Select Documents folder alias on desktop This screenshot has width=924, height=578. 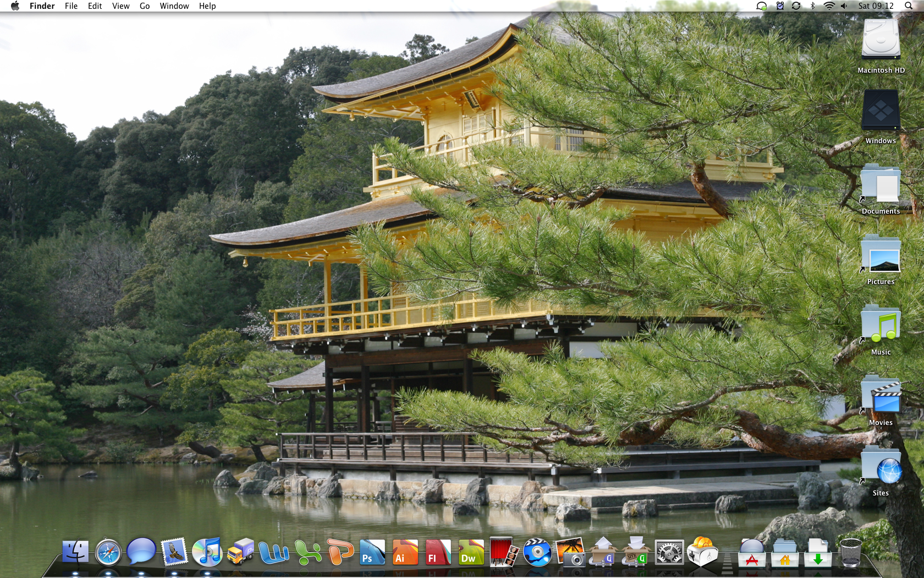(x=881, y=183)
